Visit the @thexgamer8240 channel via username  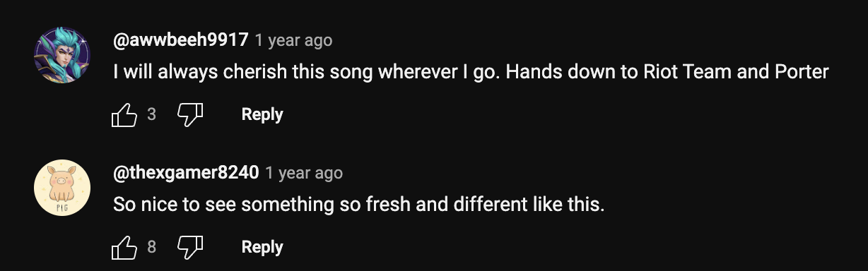[186, 173]
